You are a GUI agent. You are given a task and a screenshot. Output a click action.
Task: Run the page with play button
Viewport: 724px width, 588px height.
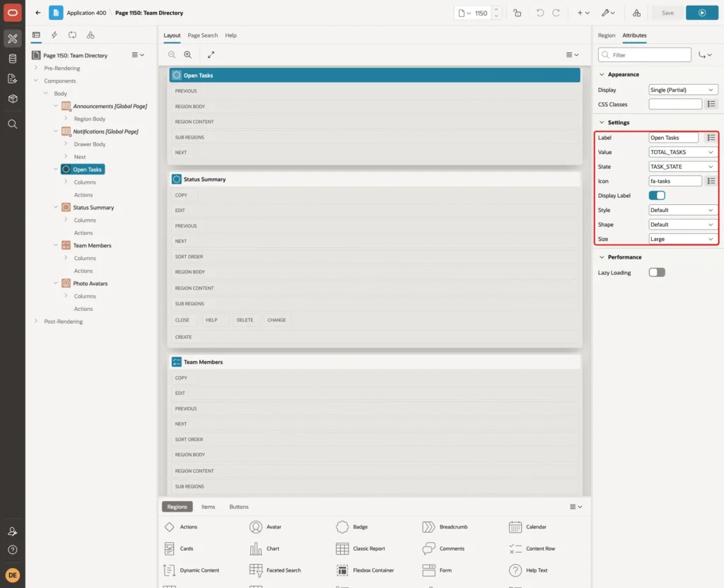pyautogui.click(x=702, y=13)
